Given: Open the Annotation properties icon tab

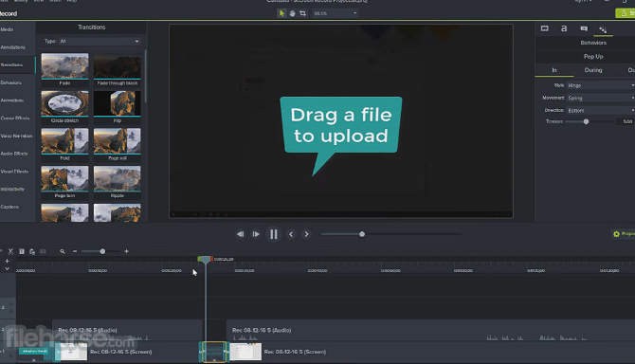Looking at the screenshot, I should (584, 28).
